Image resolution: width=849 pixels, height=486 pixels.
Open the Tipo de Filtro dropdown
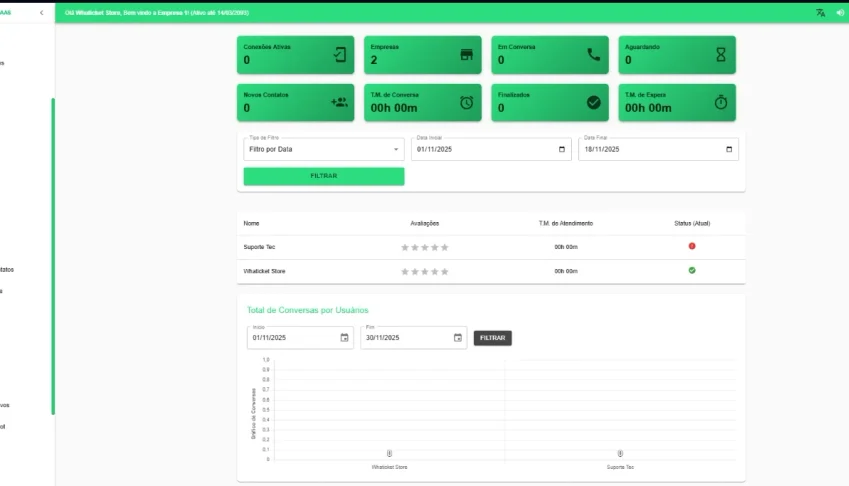[x=324, y=149]
